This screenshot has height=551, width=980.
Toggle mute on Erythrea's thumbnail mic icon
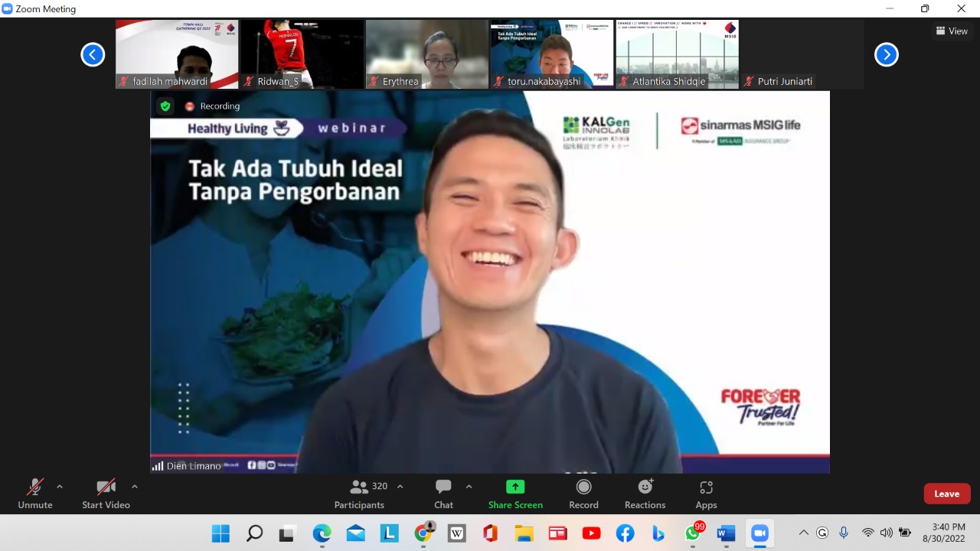[374, 81]
